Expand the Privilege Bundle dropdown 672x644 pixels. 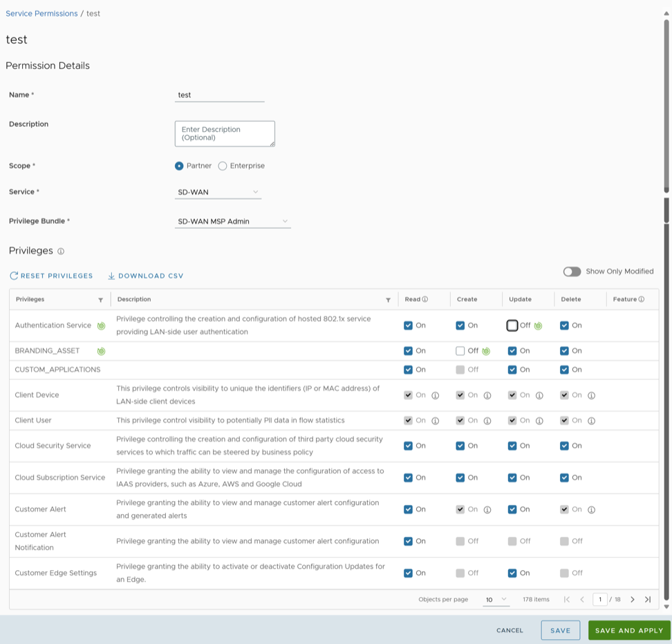tap(233, 222)
